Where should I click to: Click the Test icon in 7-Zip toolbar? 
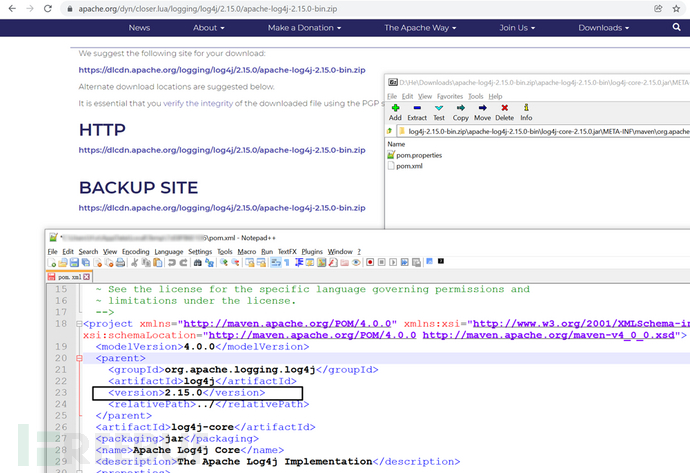tap(439, 110)
